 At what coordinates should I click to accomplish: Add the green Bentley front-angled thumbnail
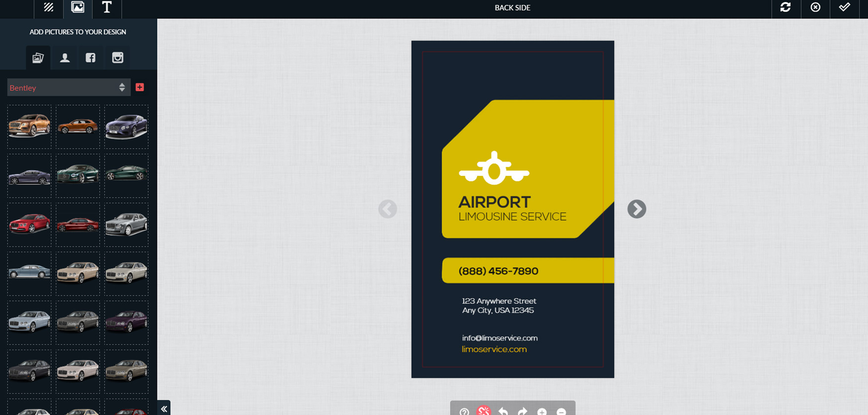(78, 175)
